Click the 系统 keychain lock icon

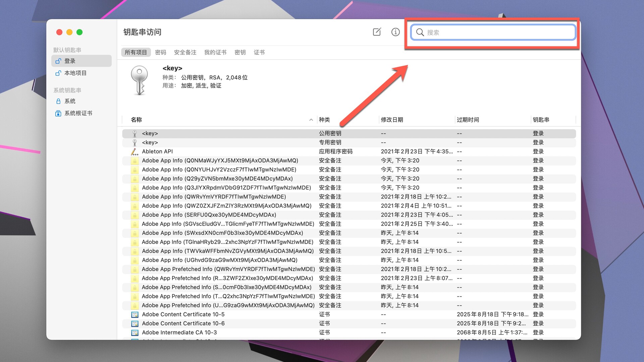pyautogui.click(x=58, y=101)
